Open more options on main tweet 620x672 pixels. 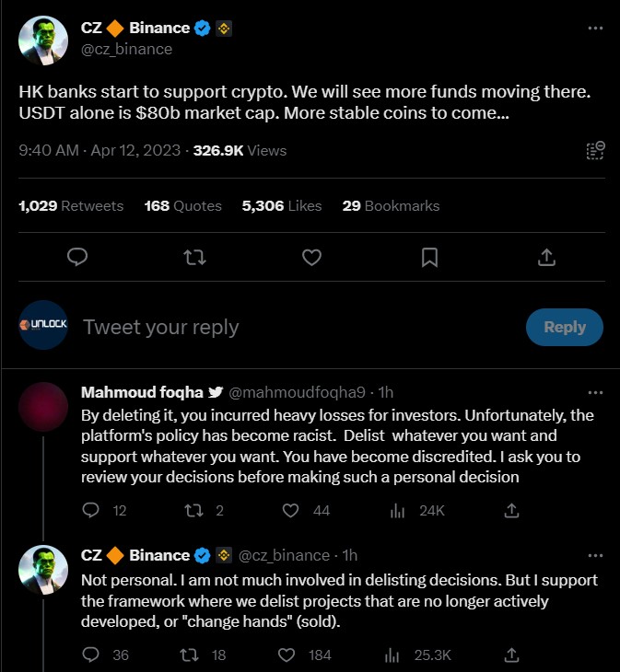[596, 28]
